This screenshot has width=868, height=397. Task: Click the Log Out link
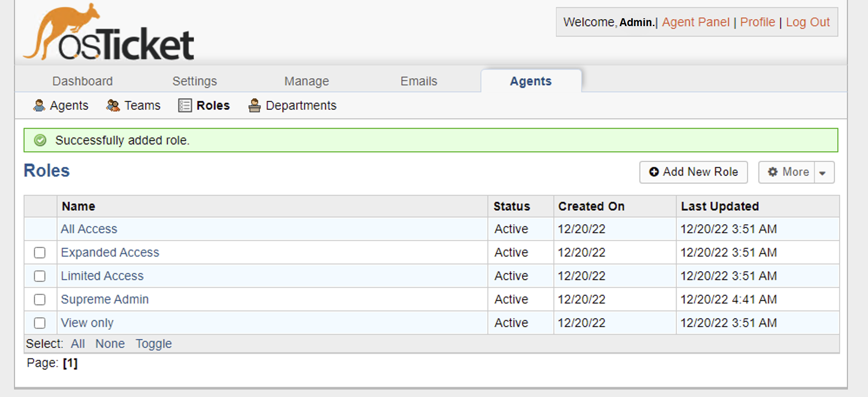(x=808, y=22)
